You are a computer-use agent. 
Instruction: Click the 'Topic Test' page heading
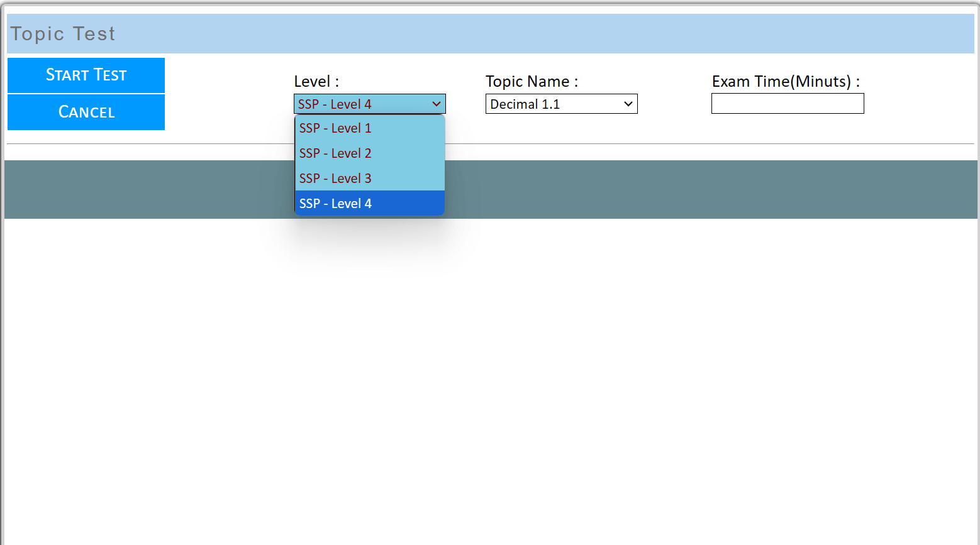pyautogui.click(x=63, y=34)
